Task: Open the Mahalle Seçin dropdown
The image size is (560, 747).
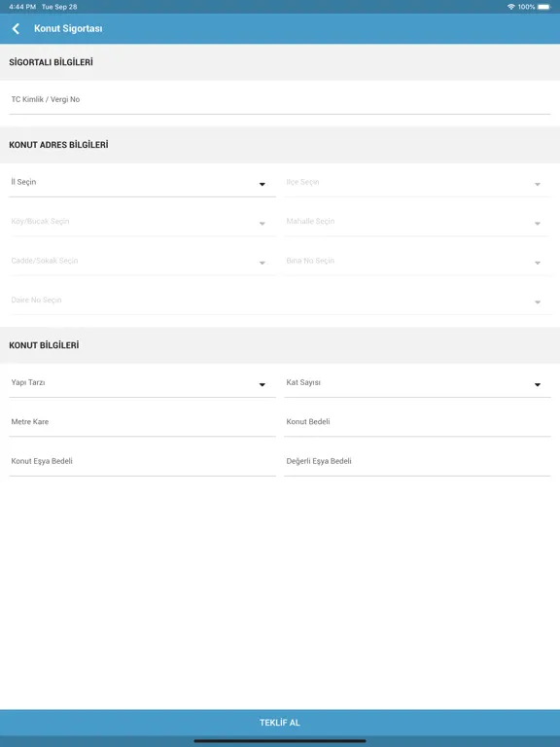Action: point(417,222)
